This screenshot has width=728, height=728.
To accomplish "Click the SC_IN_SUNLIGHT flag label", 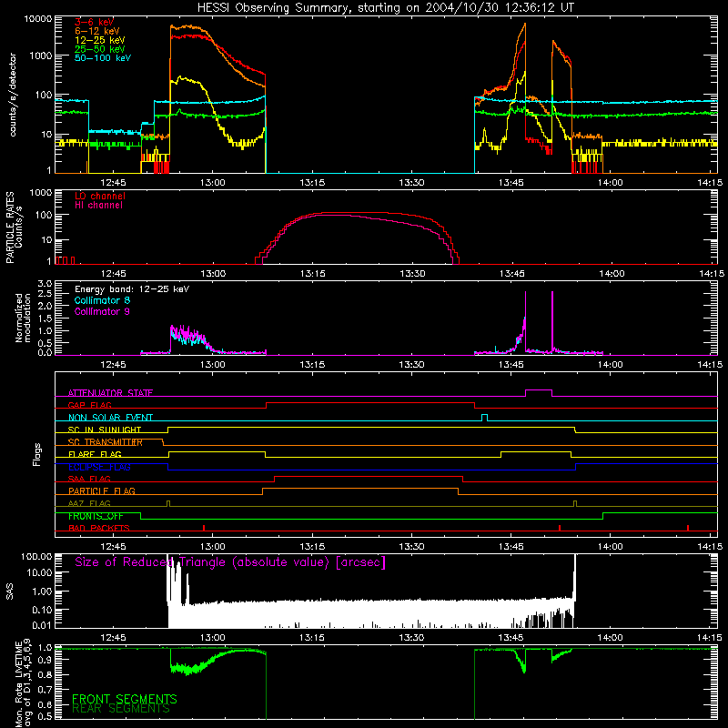I will click(105, 430).
